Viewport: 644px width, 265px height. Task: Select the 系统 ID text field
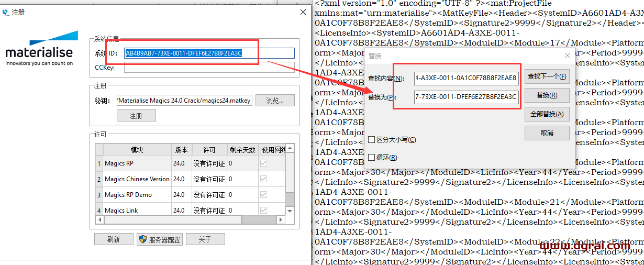(x=209, y=53)
